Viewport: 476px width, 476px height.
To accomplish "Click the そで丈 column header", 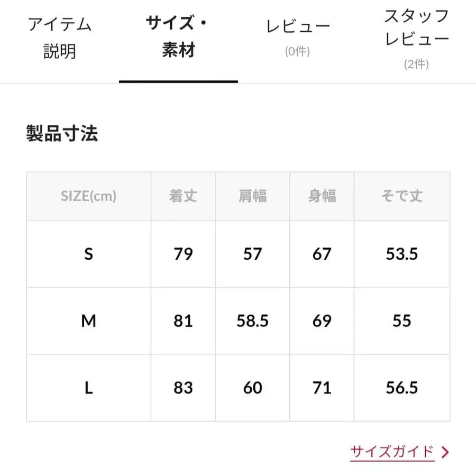I will 401,196.
